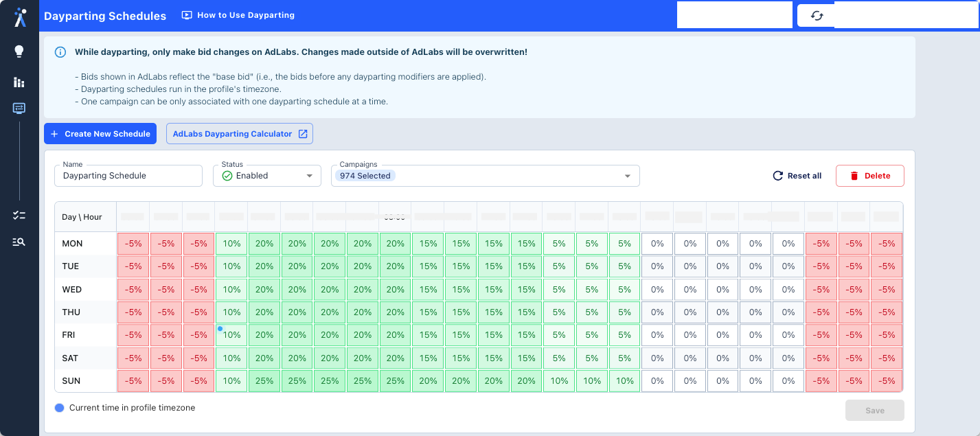The image size is (980, 436).
Task: Open the list search sidebar icon
Action: click(x=19, y=242)
